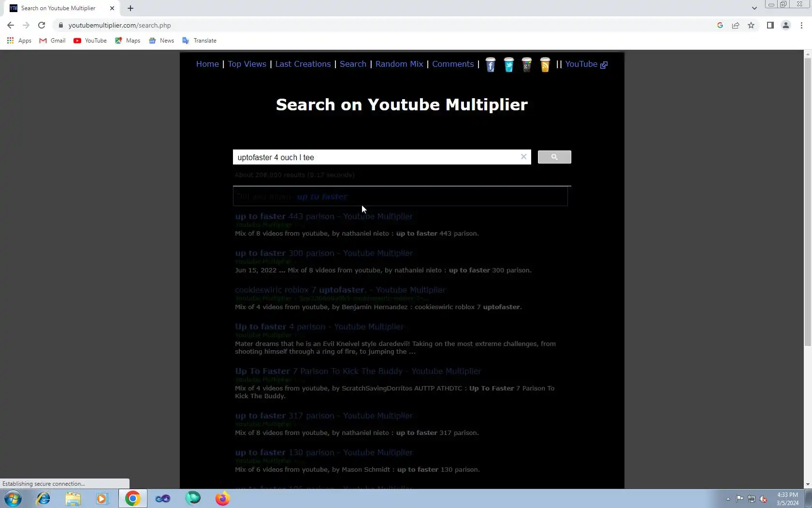Click the scrollbar down arrow
Image resolution: width=812 pixels, height=508 pixels.
(808, 484)
